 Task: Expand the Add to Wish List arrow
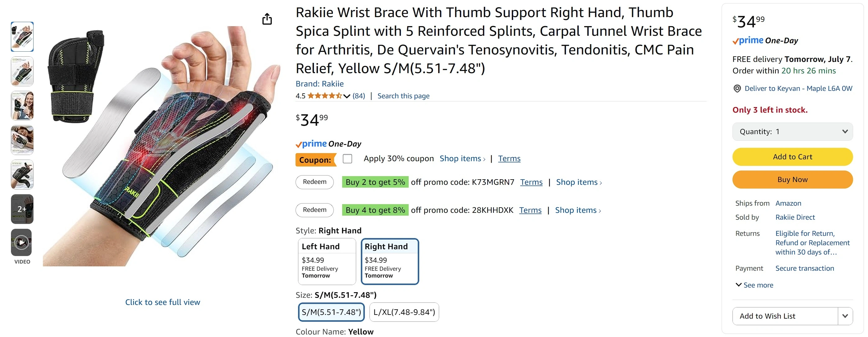point(845,316)
